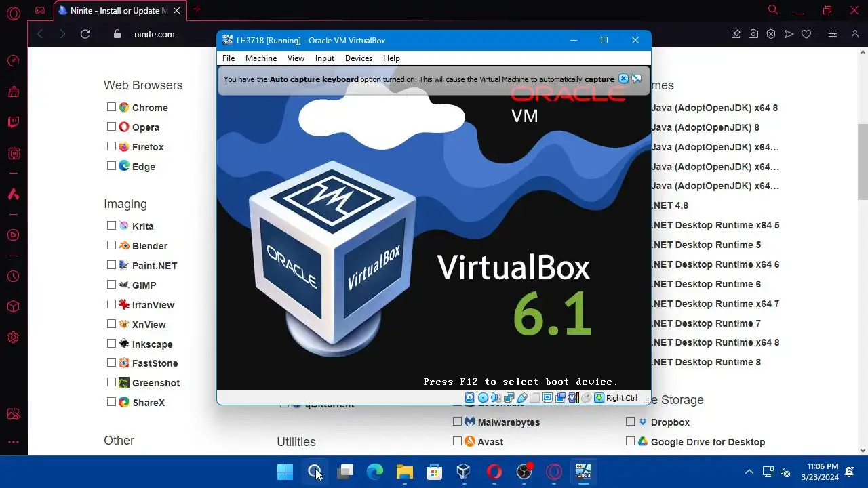
Task: Click the ShareX checkbox
Action: 111,402
